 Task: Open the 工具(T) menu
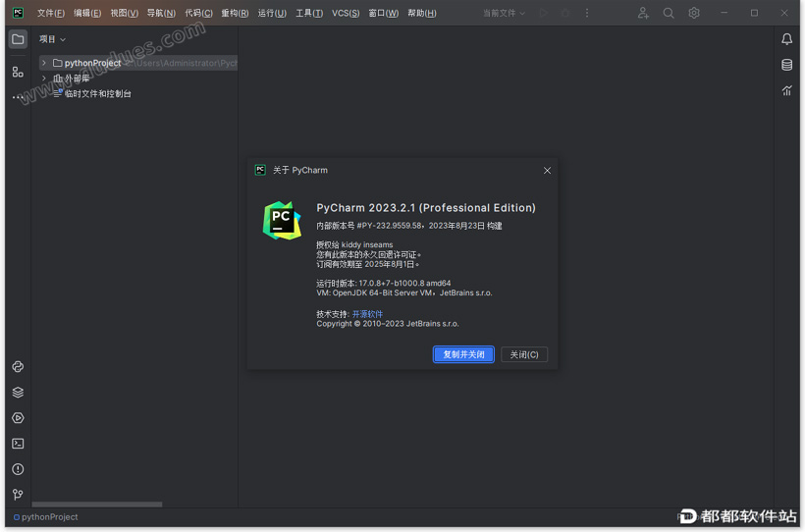coord(309,13)
